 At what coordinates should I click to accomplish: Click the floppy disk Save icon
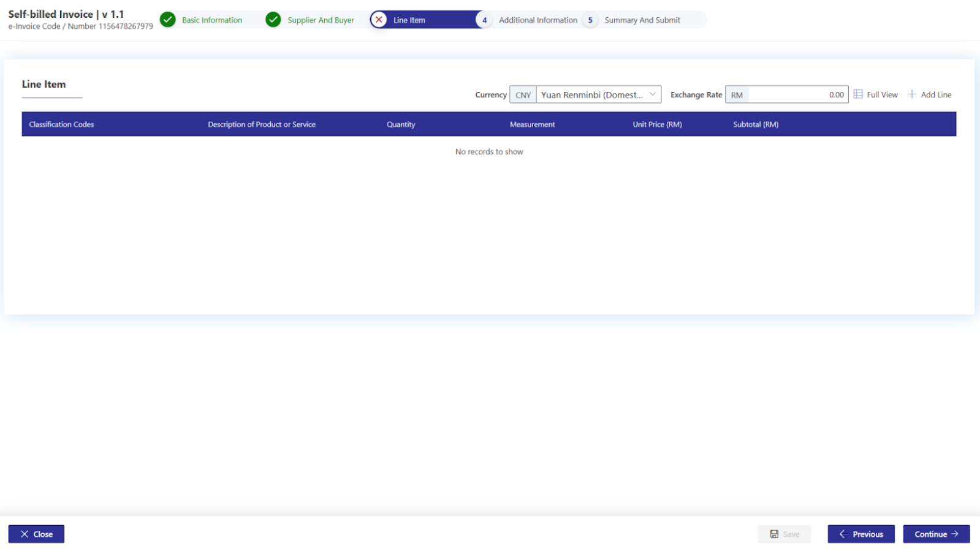(774, 534)
